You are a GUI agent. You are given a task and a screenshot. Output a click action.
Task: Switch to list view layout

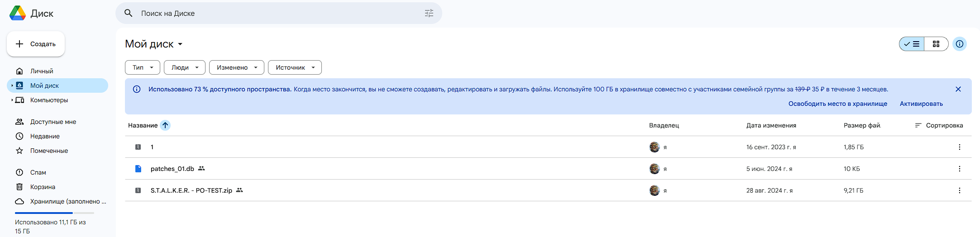coord(912,44)
